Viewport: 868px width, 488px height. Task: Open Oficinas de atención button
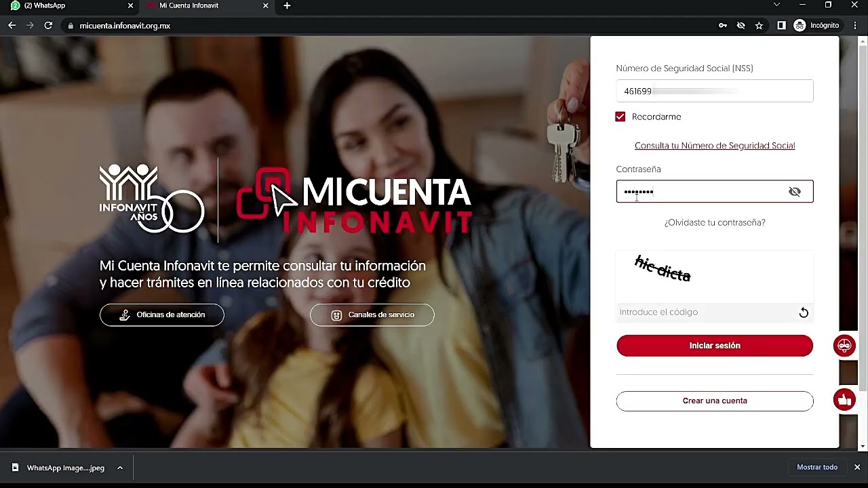(161, 314)
